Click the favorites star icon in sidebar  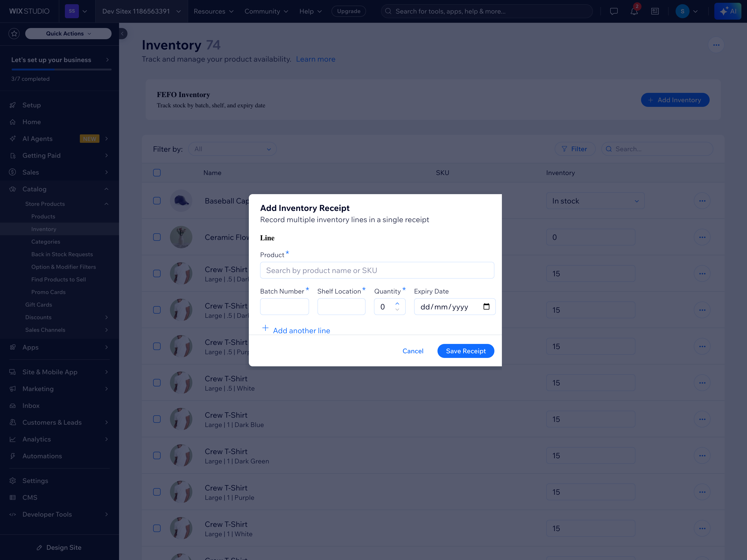pyautogui.click(x=14, y=33)
